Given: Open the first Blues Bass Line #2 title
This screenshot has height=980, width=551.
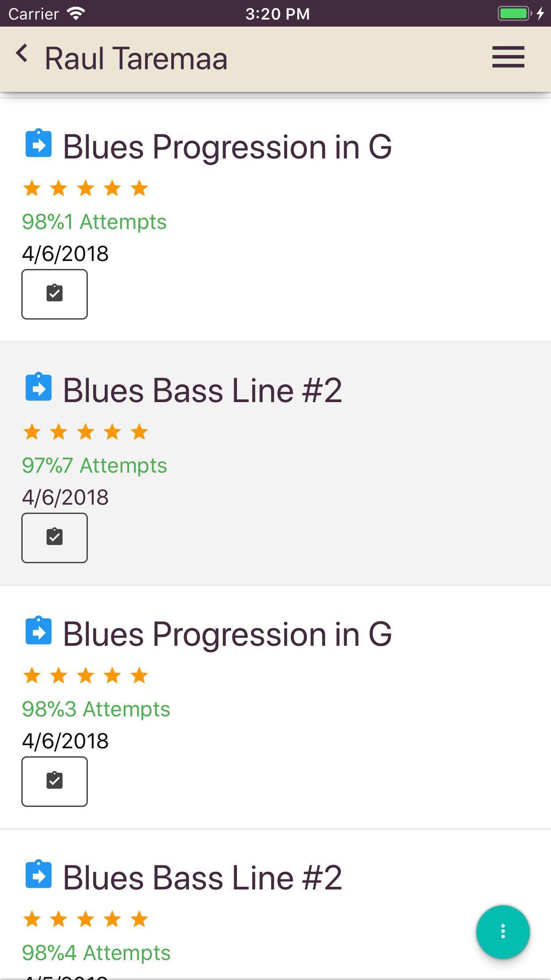Looking at the screenshot, I should tap(203, 391).
